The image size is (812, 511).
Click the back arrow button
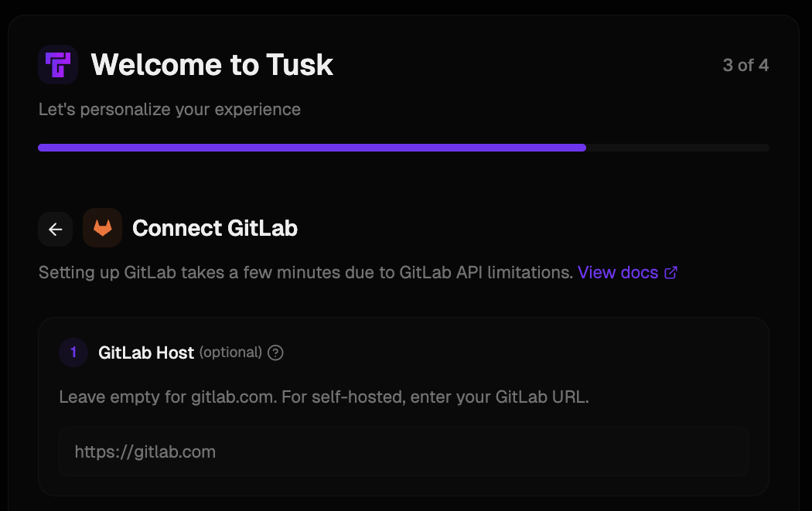click(55, 229)
